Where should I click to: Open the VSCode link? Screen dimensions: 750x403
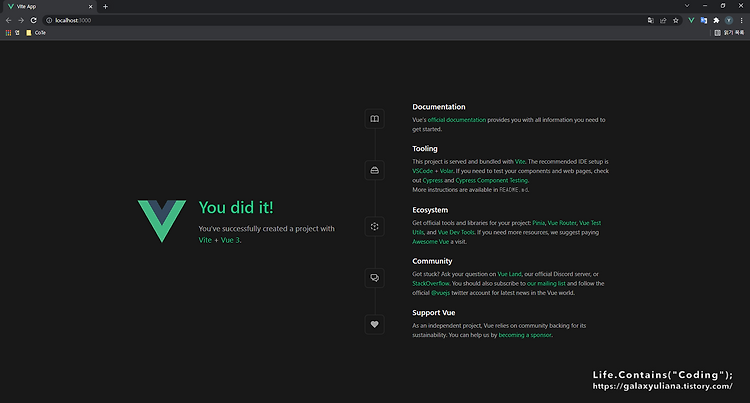point(422,171)
